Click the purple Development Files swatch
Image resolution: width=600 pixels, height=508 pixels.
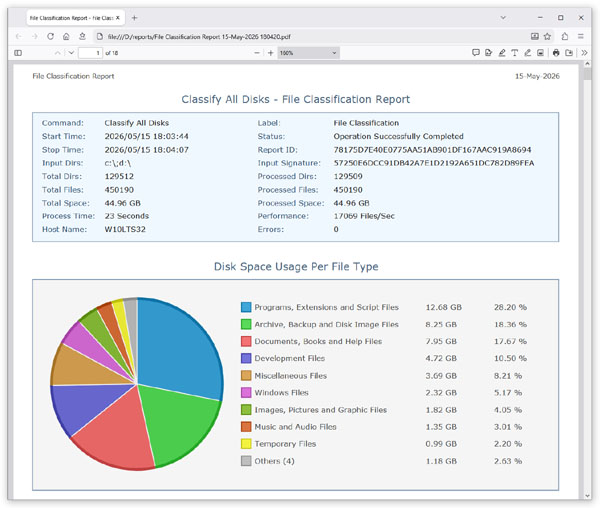click(x=246, y=358)
